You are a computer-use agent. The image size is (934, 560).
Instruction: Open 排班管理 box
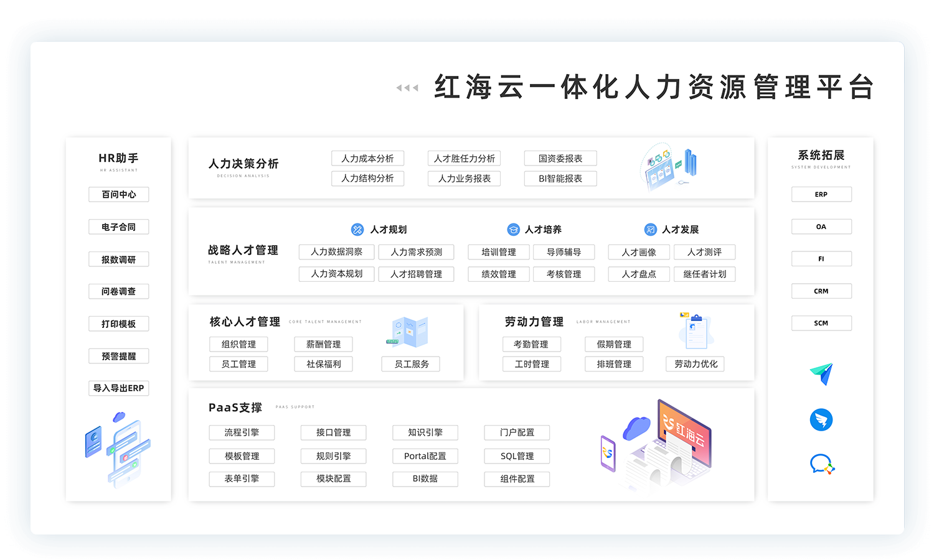point(615,364)
